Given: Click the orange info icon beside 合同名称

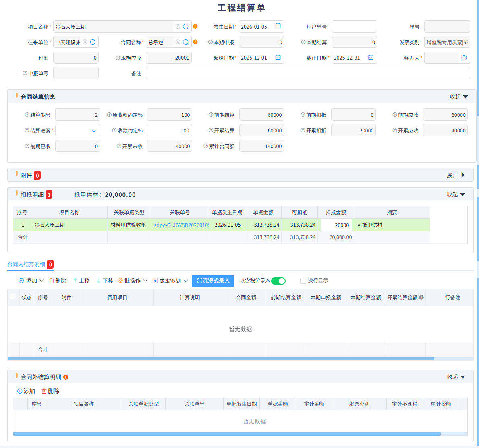Looking at the screenshot, I should click(x=195, y=42).
